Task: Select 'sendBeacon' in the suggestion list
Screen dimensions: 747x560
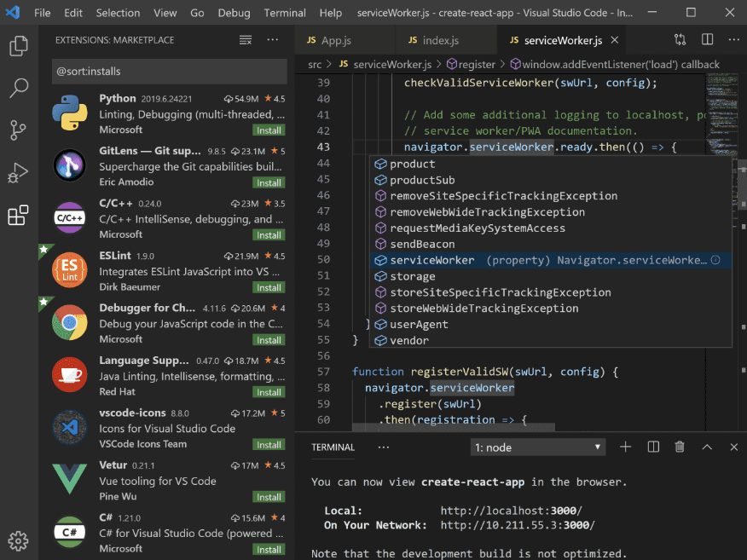Action: [x=550, y=244]
